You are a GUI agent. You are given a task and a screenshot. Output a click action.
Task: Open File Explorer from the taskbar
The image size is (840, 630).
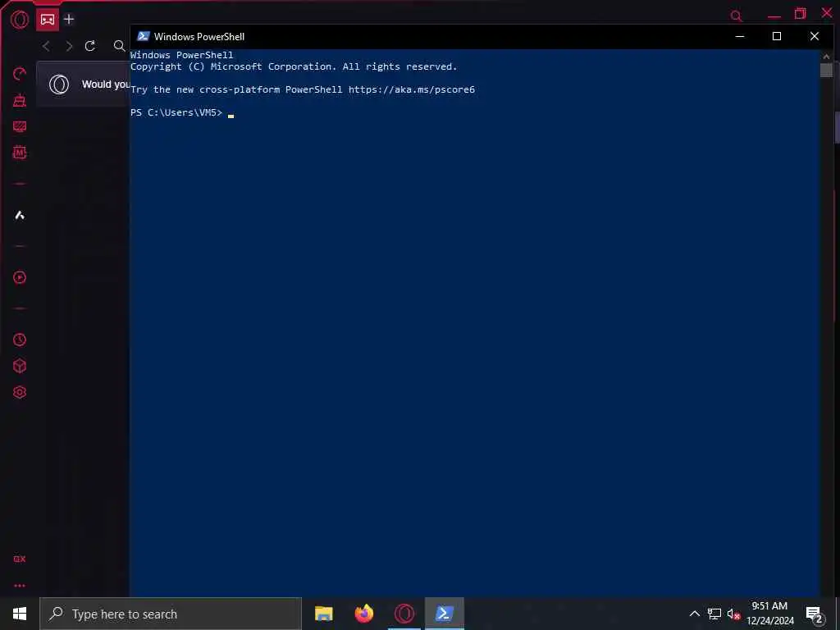323,614
